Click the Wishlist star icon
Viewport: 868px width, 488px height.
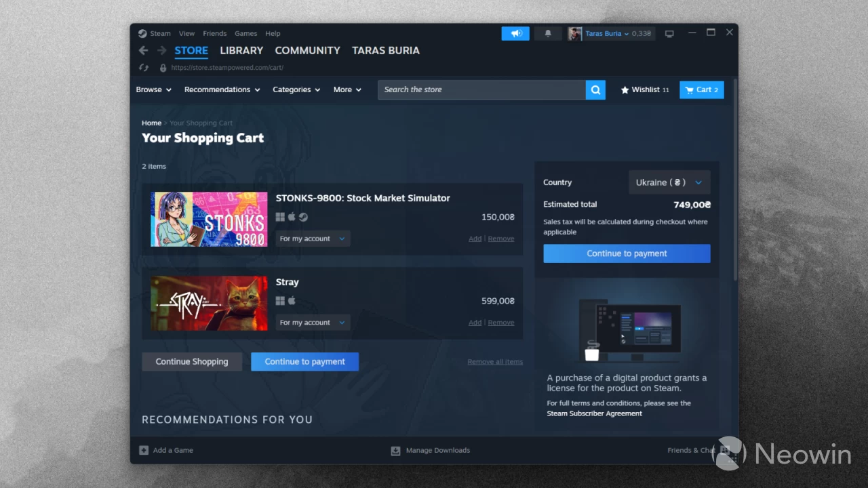pos(625,89)
